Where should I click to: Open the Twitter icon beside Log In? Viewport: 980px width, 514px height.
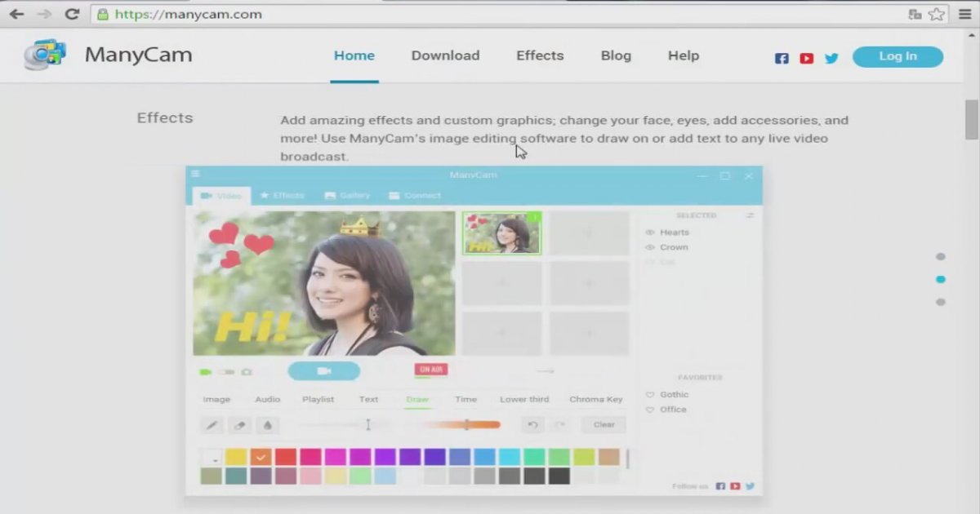tap(831, 58)
